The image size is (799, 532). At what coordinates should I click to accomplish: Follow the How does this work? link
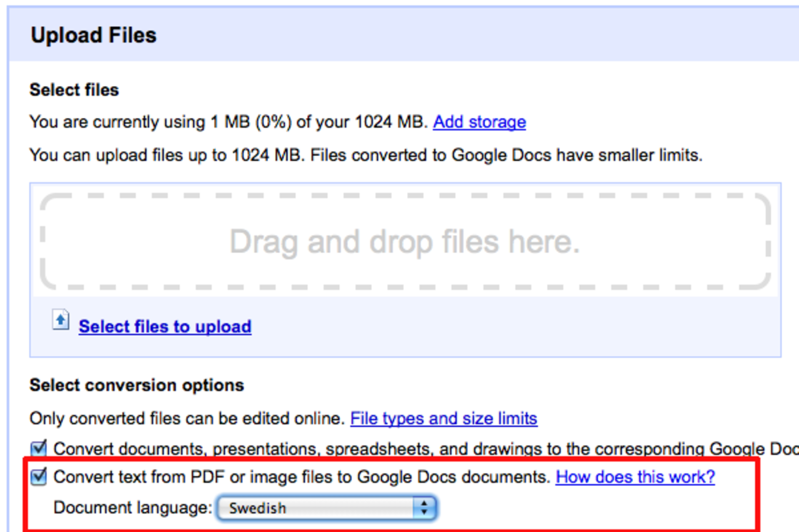click(635, 477)
